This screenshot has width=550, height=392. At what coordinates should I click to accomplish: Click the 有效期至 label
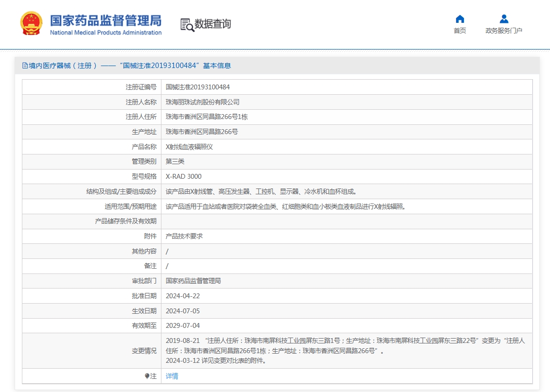click(144, 326)
